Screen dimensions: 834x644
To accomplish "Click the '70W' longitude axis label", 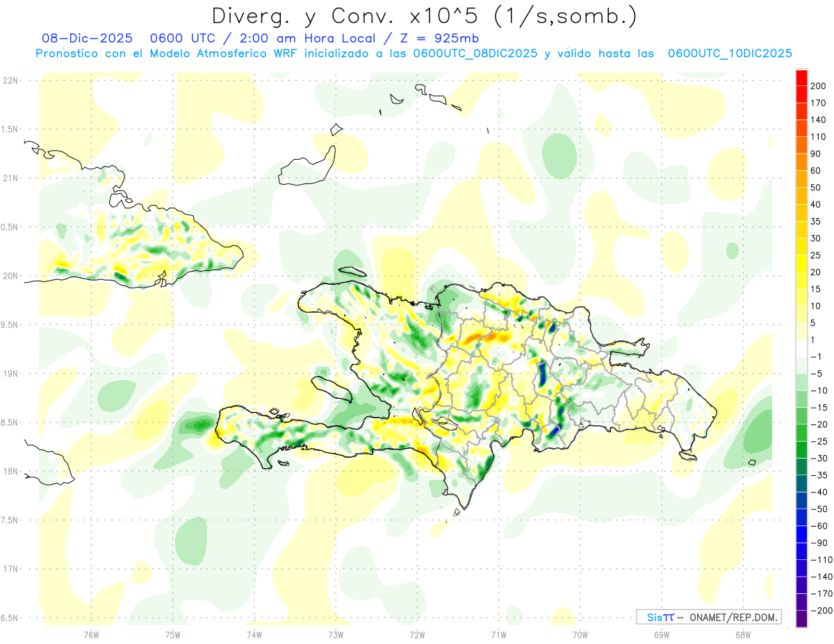I will [580, 634].
